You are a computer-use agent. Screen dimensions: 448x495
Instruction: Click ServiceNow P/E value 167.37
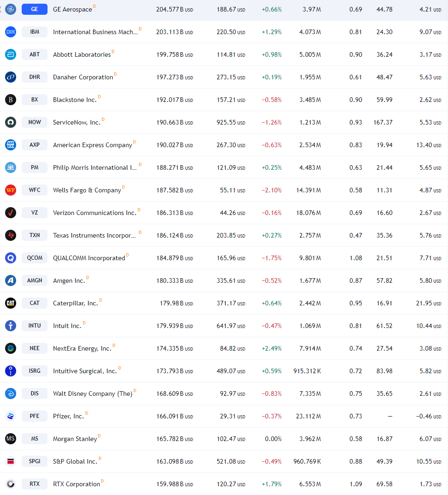pos(383,123)
